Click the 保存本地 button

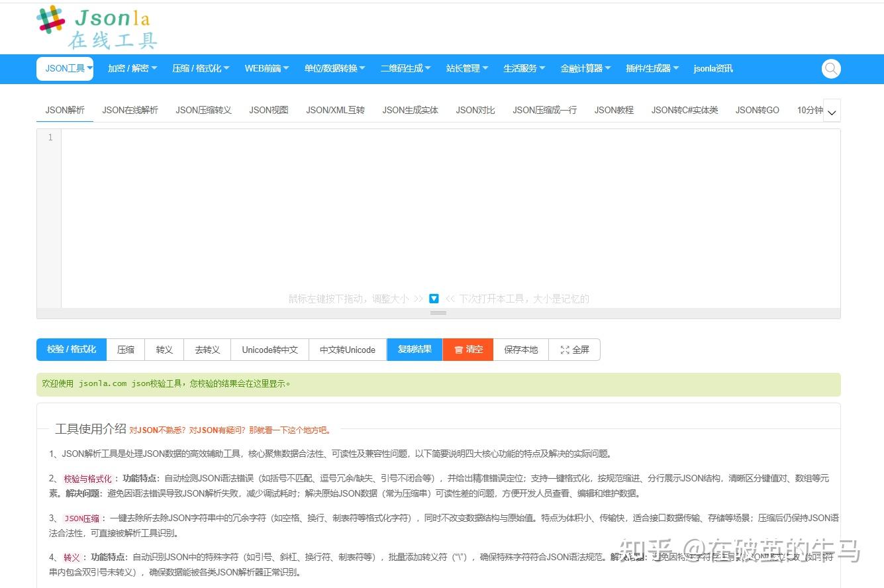coord(520,350)
